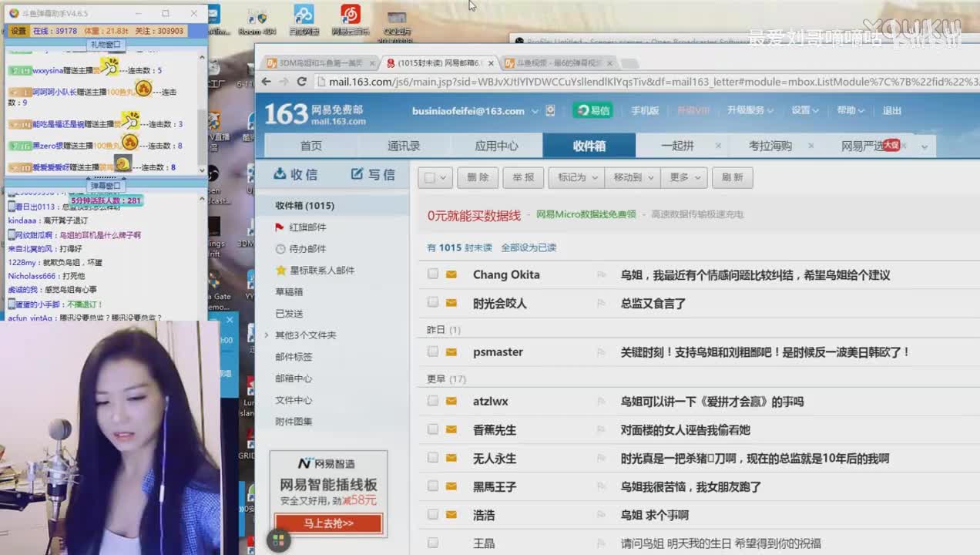Click envelope icon of 香蕉先生 mail
This screenshot has height=555, width=980.
(451, 429)
